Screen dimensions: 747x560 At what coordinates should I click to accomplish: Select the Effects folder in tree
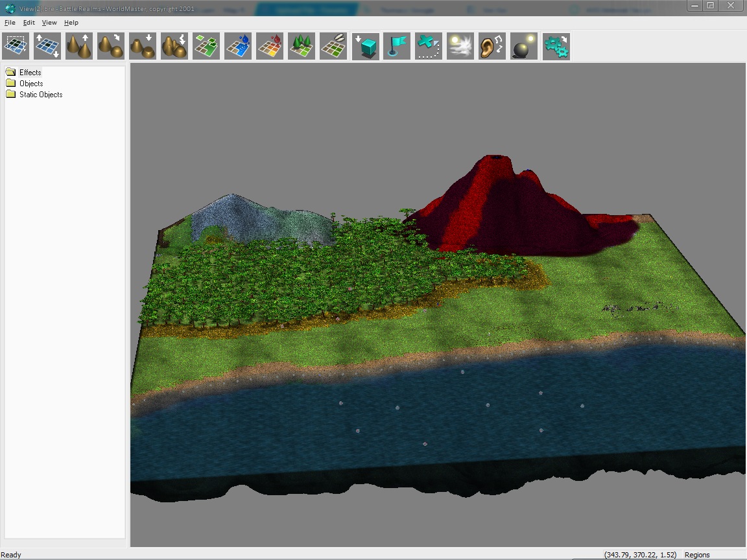click(x=30, y=73)
